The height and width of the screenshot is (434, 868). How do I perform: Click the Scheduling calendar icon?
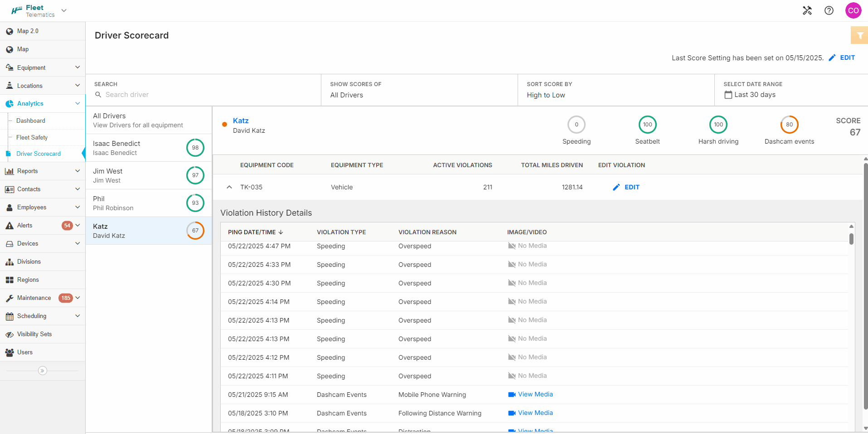(x=10, y=316)
